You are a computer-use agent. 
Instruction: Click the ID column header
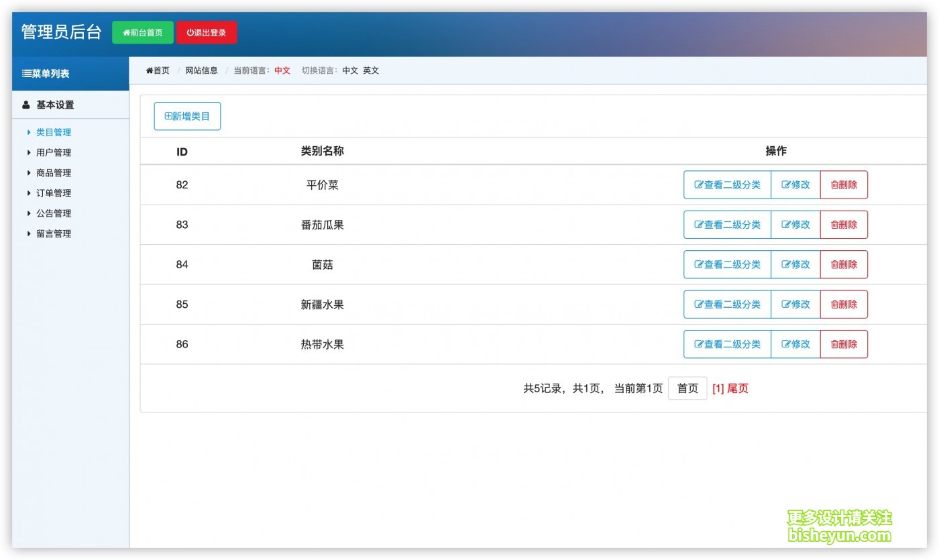182,152
